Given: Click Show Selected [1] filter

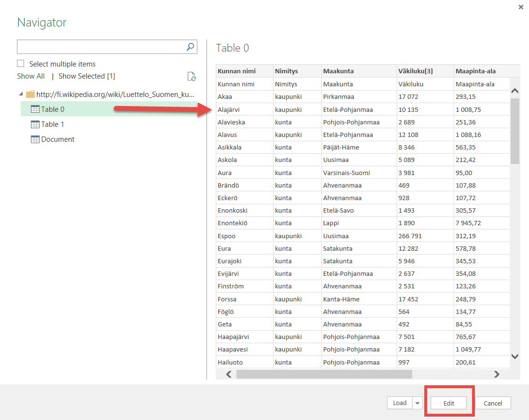Looking at the screenshot, I should 86,76.
